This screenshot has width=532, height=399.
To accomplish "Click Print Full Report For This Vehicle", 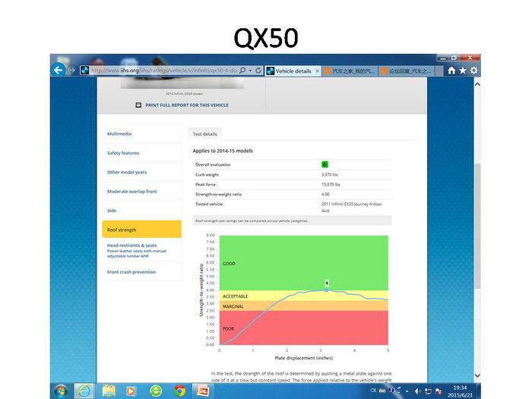I will click(186, 105).
